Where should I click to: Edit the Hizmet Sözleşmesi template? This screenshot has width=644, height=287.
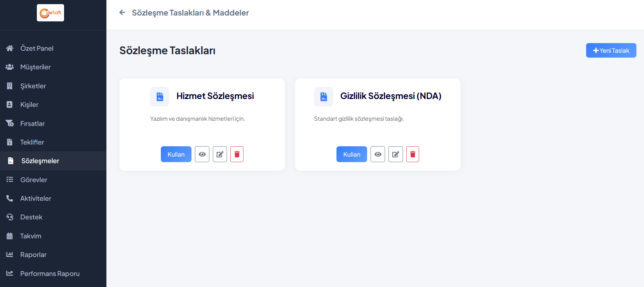(220, 154)
